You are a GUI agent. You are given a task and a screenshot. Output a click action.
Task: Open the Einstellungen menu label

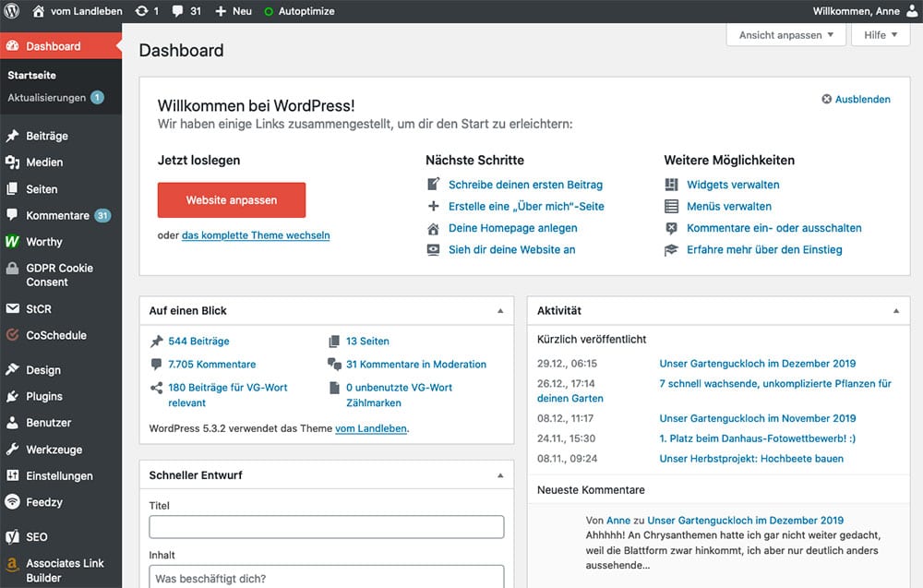tap(59, 475)
